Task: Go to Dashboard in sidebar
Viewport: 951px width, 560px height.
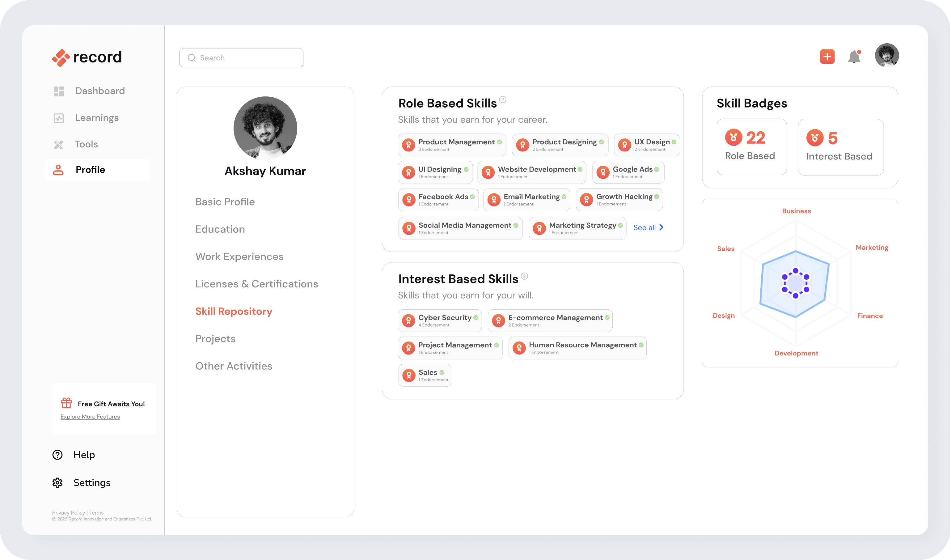Action: coord(99,91)
